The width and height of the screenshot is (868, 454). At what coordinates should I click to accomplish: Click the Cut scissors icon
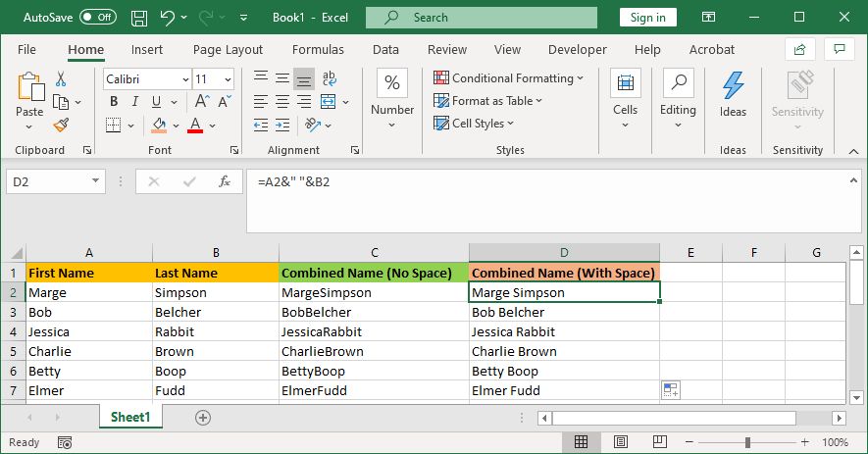click(61, 79)
